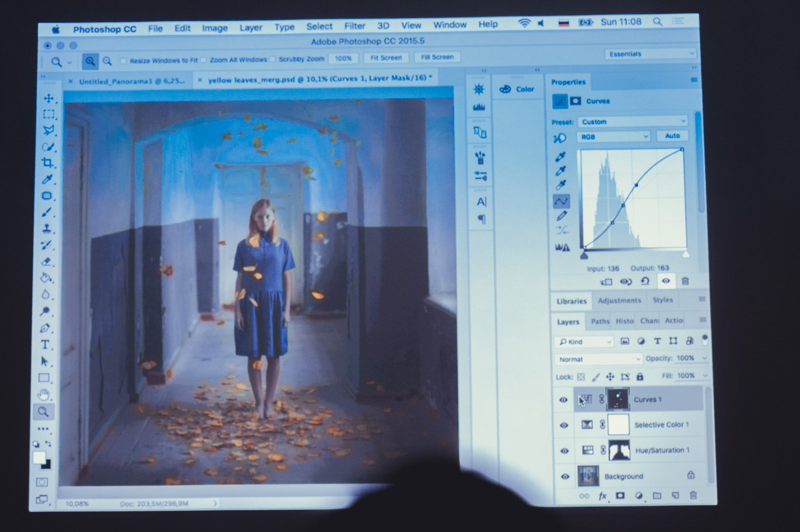Click the on-image adjustment tool in Curves
This screenshot has height=532, width=800.
pyautogui.click(x=560, y=138)
